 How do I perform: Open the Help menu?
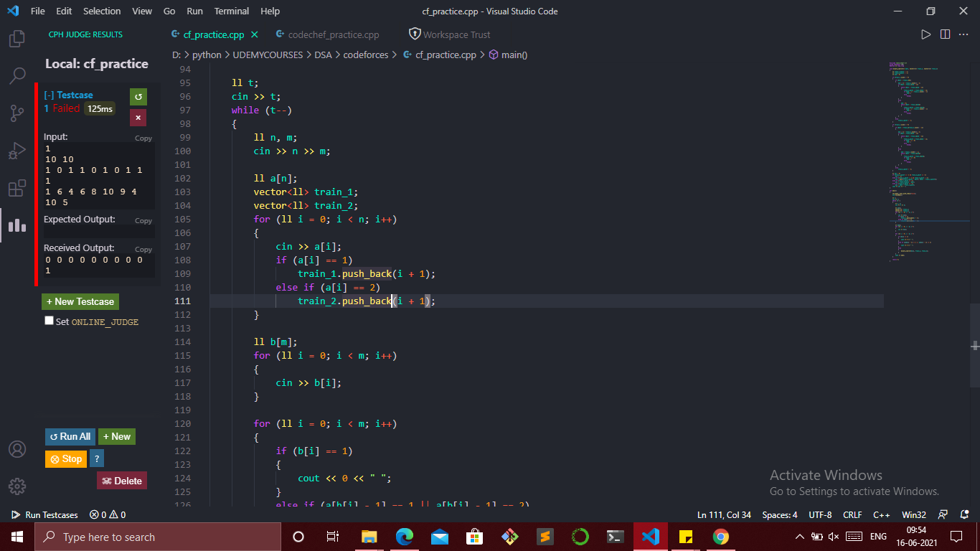click(270, 11)
